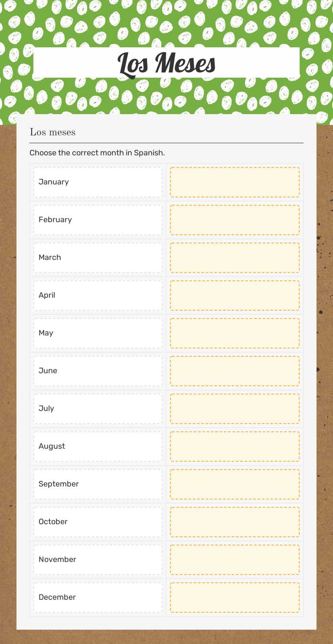Click the answer box for August
Screen dimensions: 333x644
235,447
